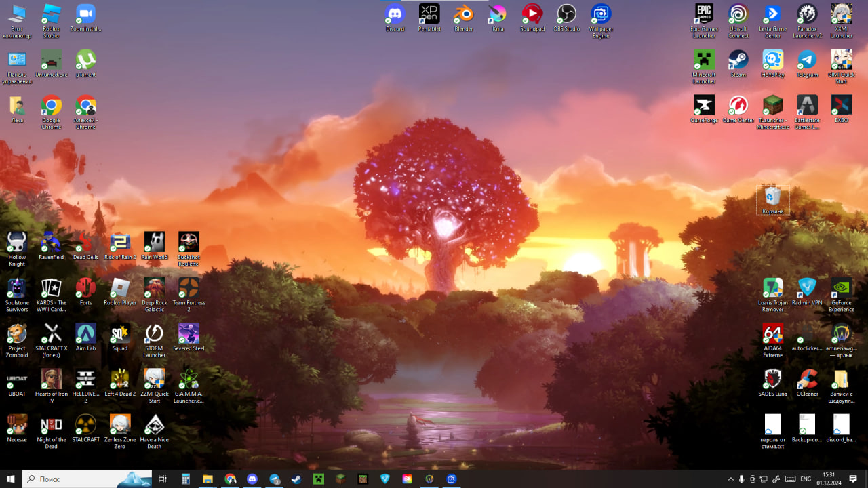
Task: Expand hidden system tray icons
Action: point(730,479)
